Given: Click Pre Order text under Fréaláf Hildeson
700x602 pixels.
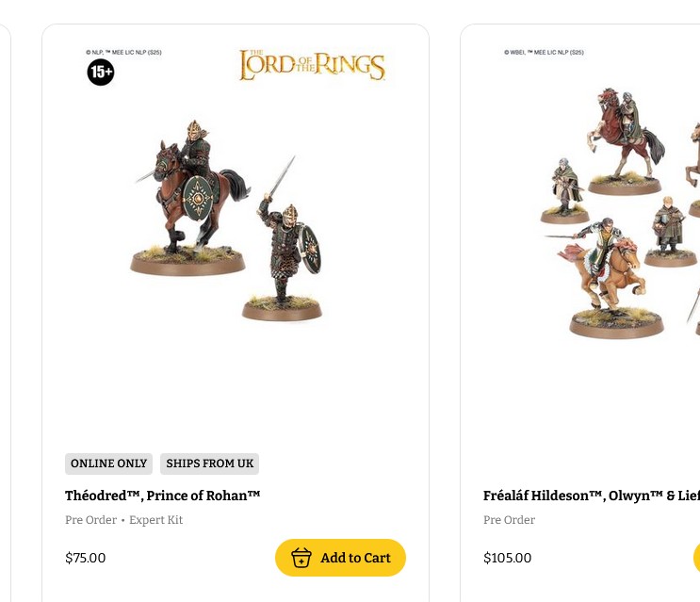Looking at the screenshot, I should pyautogui.click(x=509, y=520).
